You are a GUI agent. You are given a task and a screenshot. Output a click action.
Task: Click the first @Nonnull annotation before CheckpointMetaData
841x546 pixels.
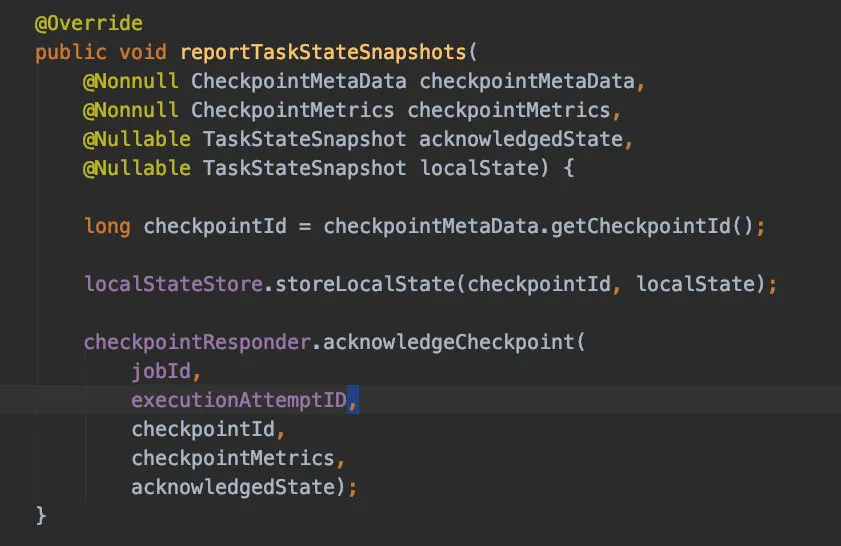click(131, 82)
